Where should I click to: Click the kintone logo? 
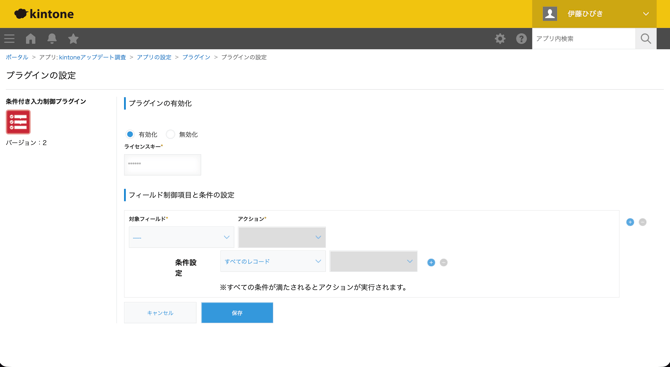[44, 14]
